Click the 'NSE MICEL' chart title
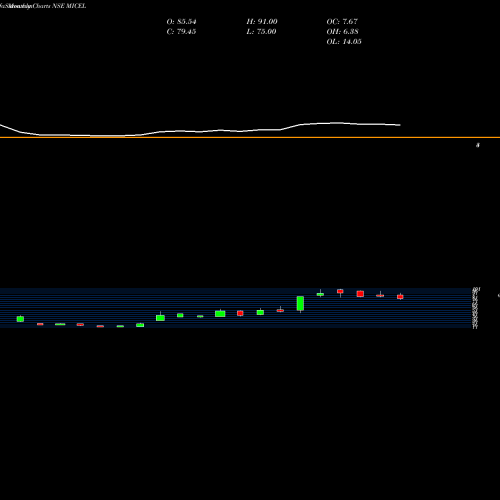Image resolution: width=500 pixels, height=500 pixels. coord(69,6)
